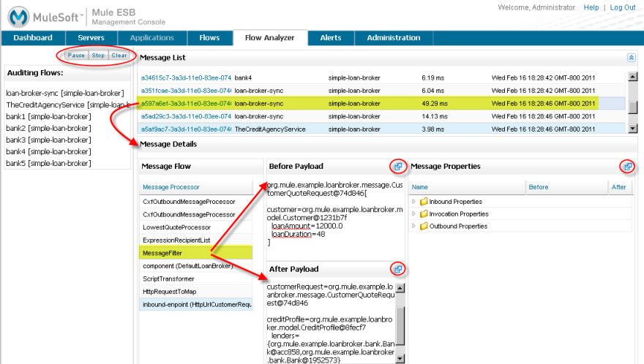Select bank1 auditing flow
The width and height of the screenshot is (644, 364).
[x=48, y=116]
